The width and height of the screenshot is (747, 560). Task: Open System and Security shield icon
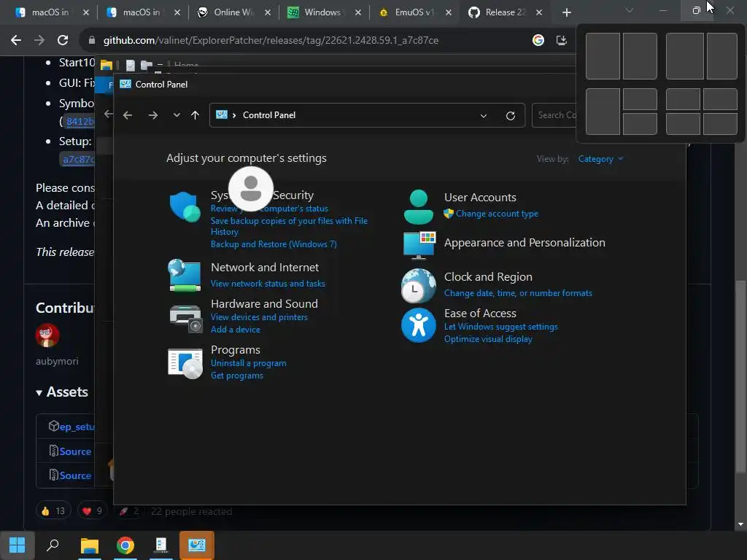(185, 207)
